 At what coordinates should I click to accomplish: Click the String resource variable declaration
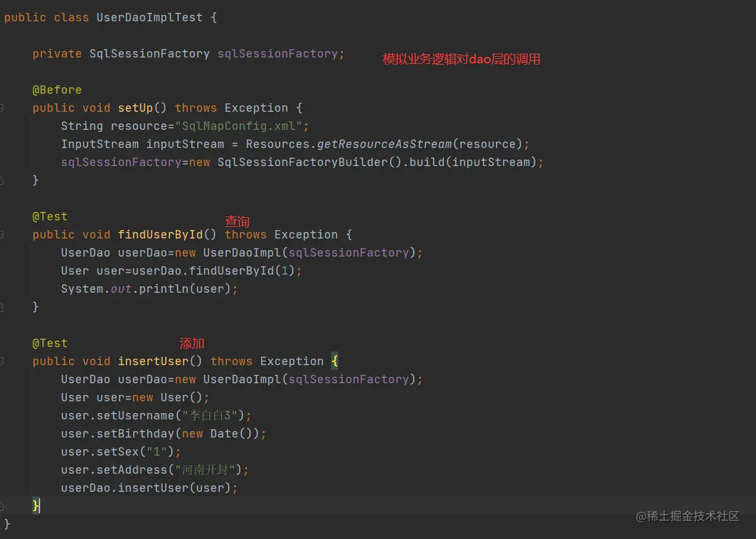click(185, 126)
